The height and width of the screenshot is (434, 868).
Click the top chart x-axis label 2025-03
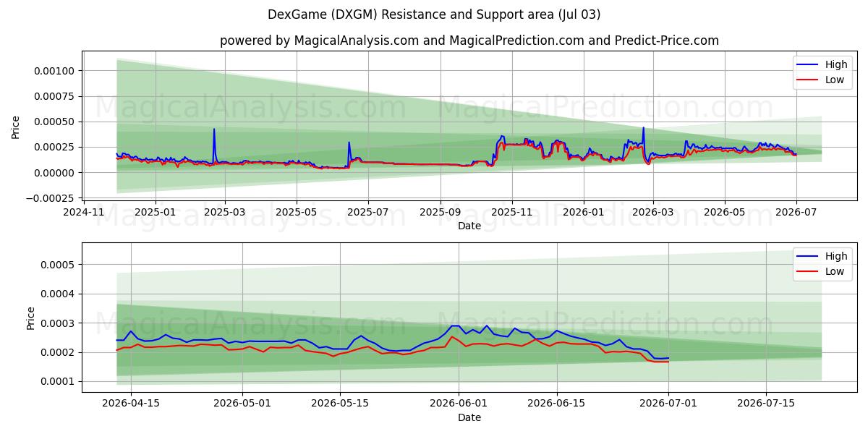224,212
